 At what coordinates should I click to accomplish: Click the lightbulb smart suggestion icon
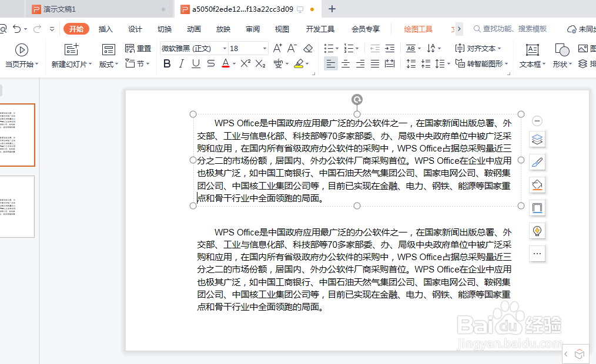tap(537, 231)
